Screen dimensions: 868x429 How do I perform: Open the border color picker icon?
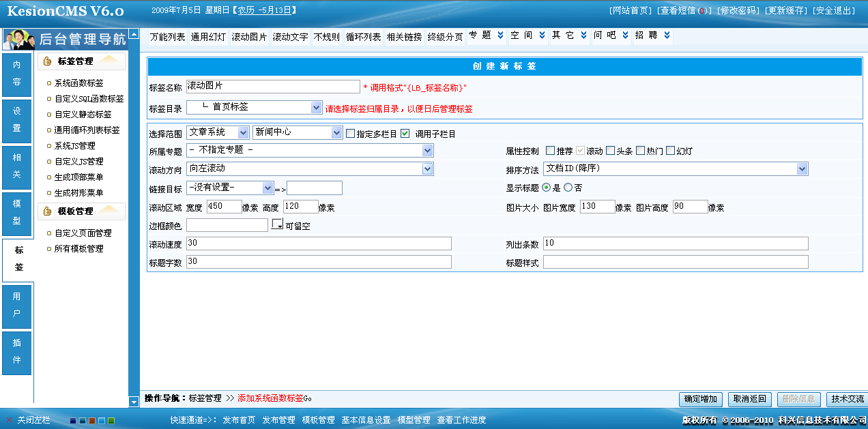pyautogui.click(x=277, y=224)
